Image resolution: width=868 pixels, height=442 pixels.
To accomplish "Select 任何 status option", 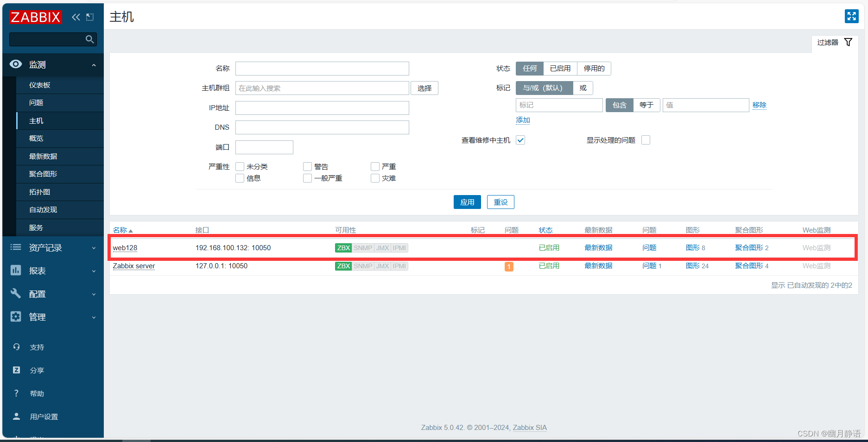I will pyautogui.click(x=530, y=69).
